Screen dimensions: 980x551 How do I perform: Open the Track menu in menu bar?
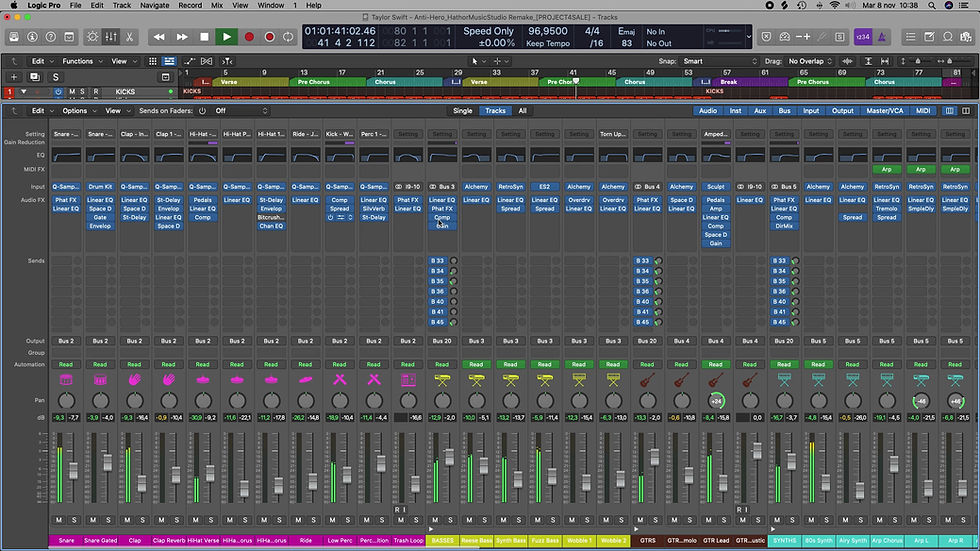(121, 5)
